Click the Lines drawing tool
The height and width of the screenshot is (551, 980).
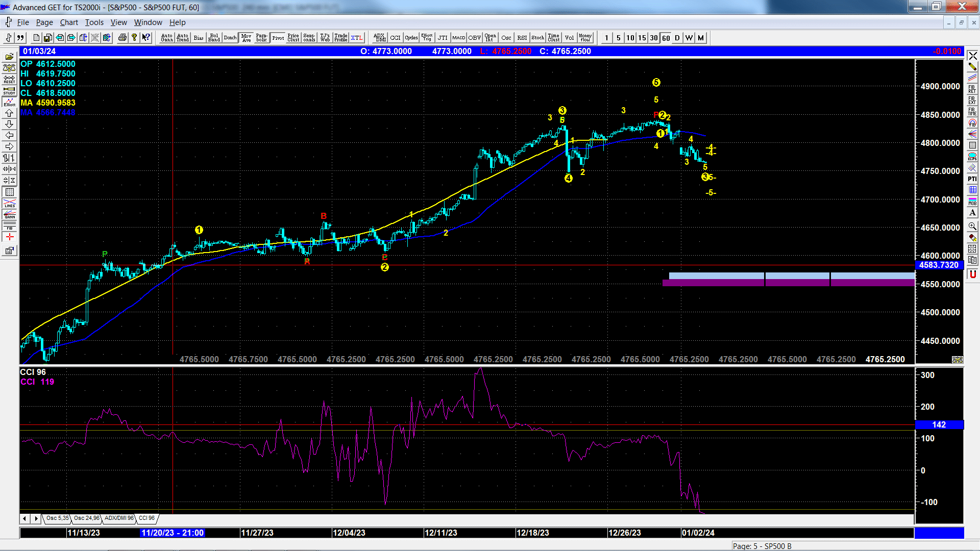(x=9, y=203)
